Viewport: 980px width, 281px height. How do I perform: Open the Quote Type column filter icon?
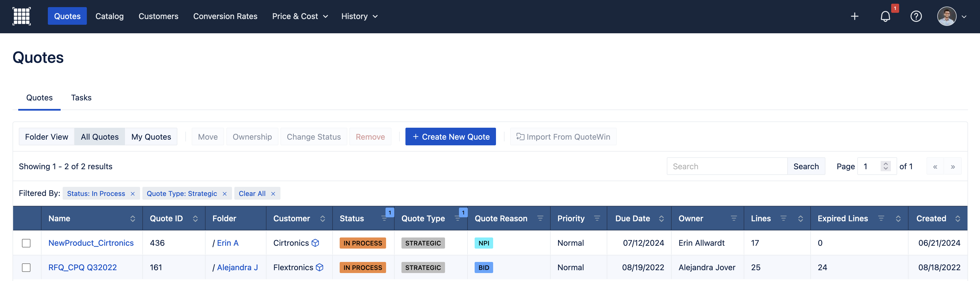[458, 218]
